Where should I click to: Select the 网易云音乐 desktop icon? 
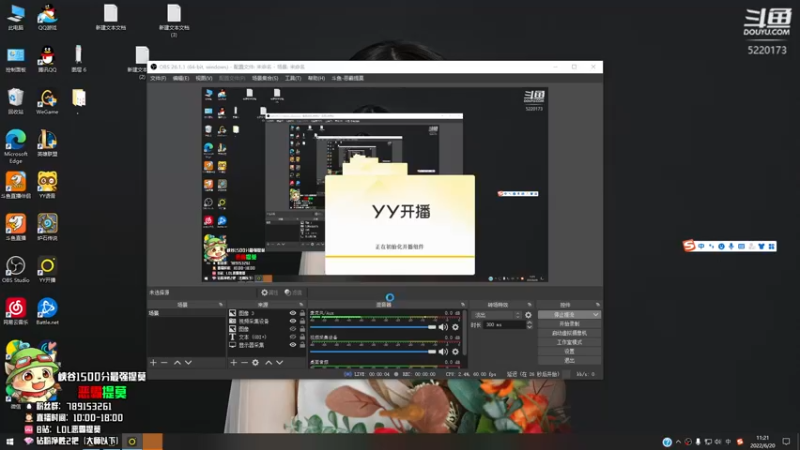click(15, 312)
